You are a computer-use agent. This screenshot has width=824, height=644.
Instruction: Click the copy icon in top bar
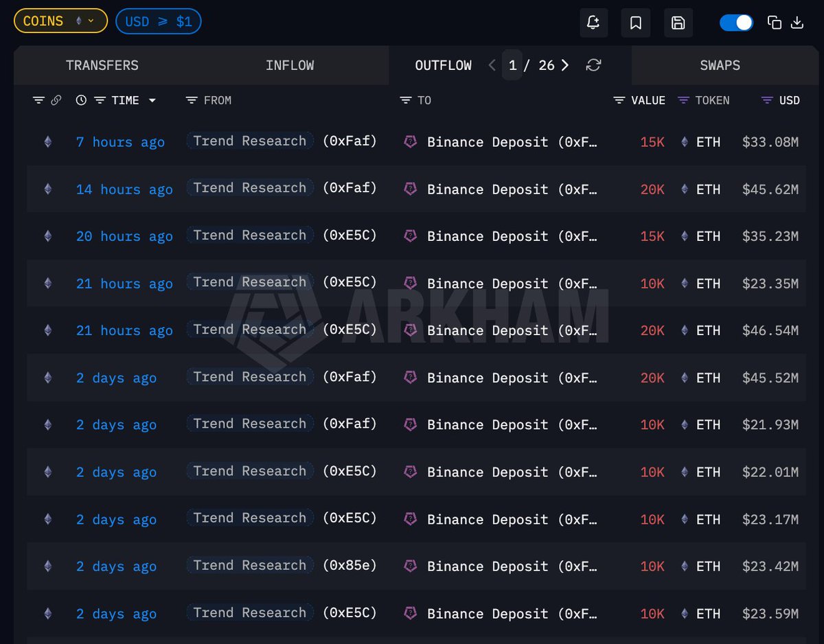(775, 23)
